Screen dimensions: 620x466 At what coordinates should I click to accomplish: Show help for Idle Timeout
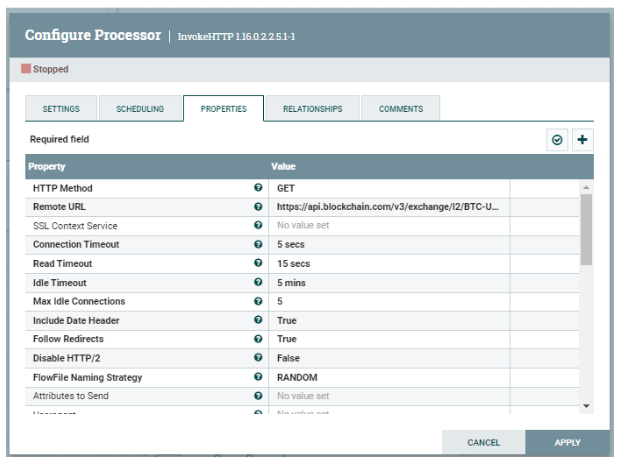pyautogui.click(x=258, y=282)
